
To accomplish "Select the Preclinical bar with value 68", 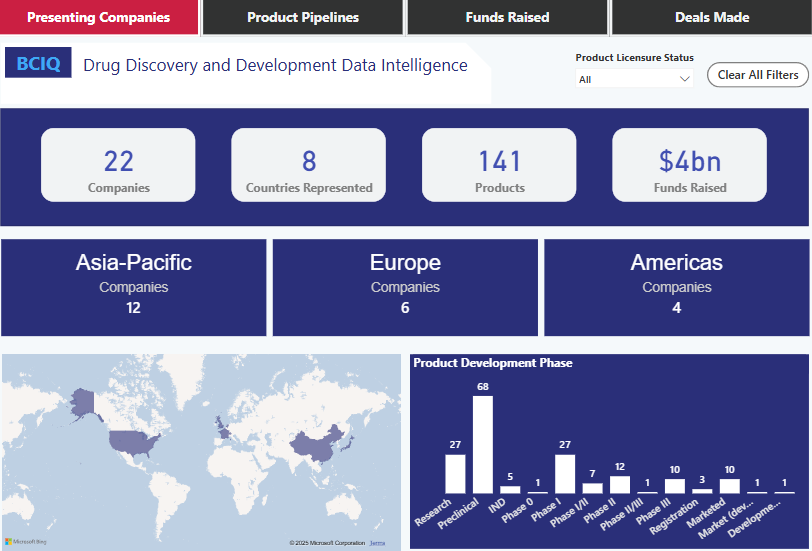I will pyautogui.click(x=483, y=445).
